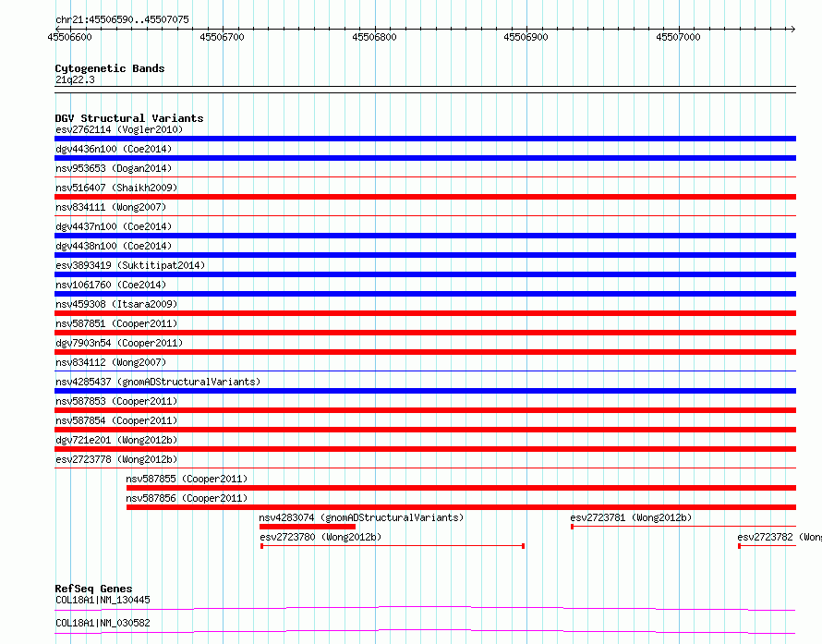Open the dgv7903n54 (Cooper2011) label
This screenshot has width=822, height=644.
(119, 343)
